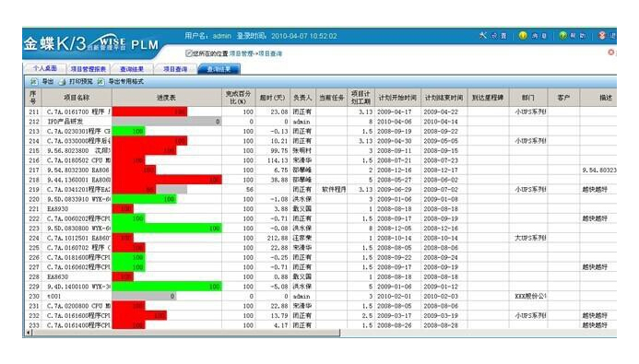Click the red close icon below top bar

(x=611, y=53)
